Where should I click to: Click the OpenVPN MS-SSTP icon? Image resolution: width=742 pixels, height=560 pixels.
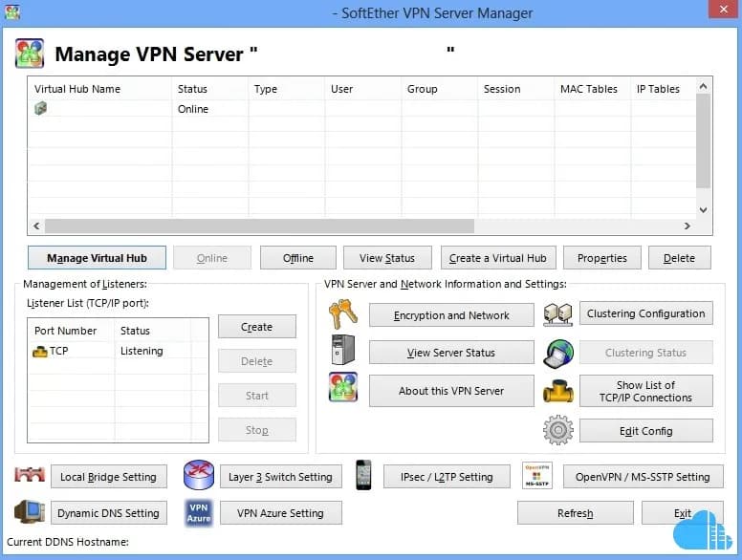pos(537,475)
